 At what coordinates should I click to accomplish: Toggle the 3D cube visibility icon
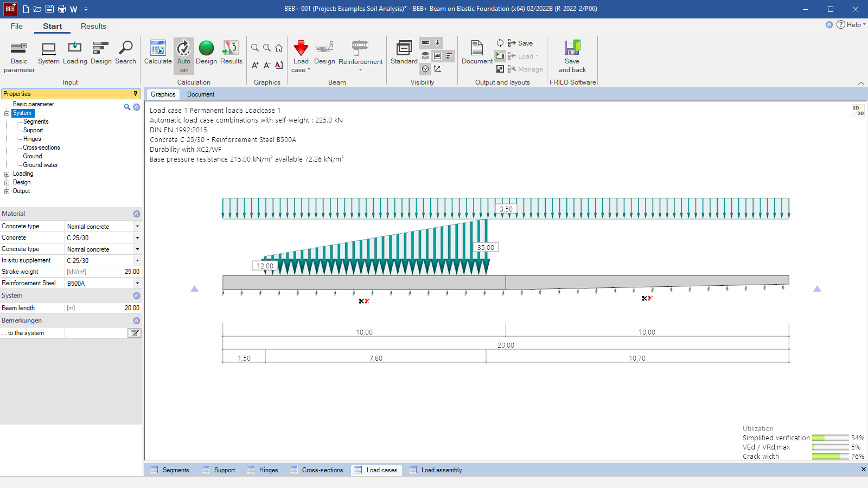click(426, 69)
